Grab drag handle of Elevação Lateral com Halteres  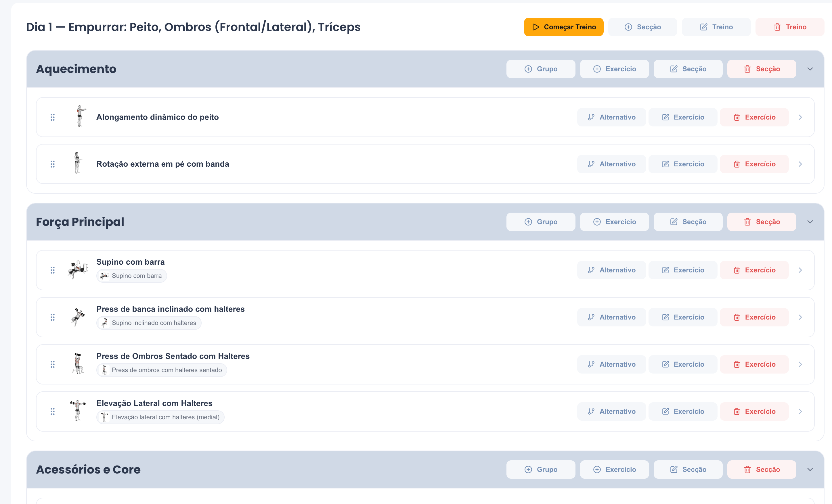[53, 411]
